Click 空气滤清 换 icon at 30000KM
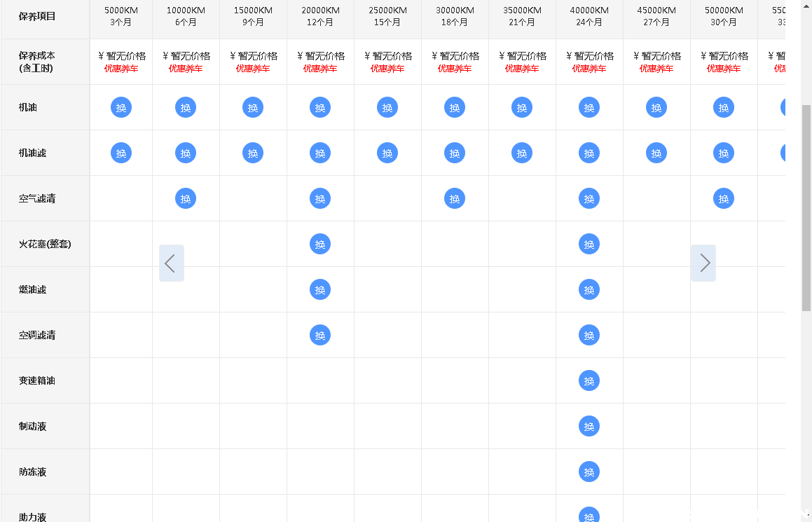 [x=455, y=198]
